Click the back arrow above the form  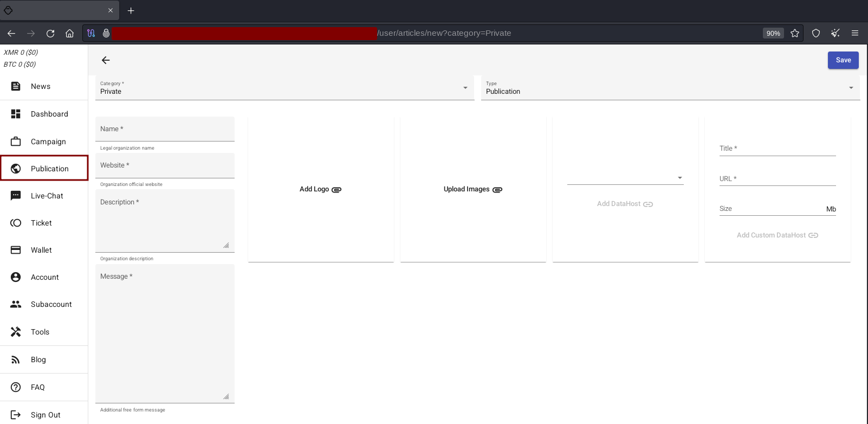[x=106, y=60]
